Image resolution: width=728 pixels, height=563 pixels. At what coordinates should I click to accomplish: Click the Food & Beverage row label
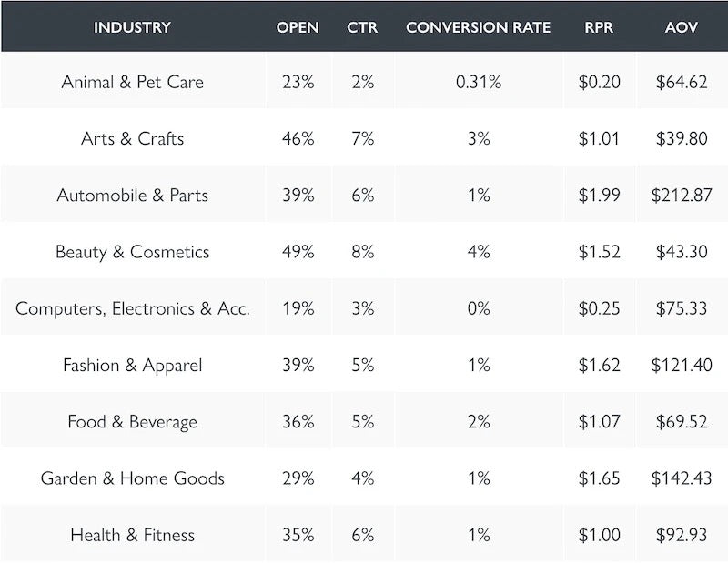(x=132, y=422)
